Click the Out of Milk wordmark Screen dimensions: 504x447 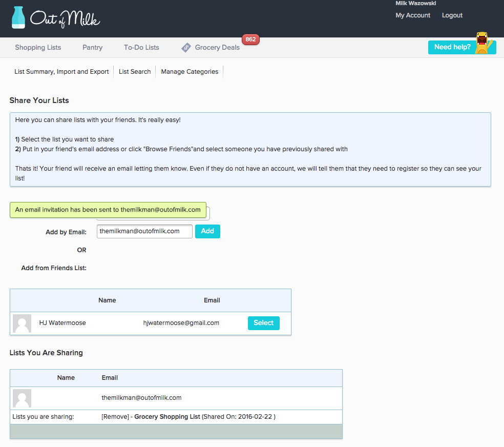pos(65,19)
